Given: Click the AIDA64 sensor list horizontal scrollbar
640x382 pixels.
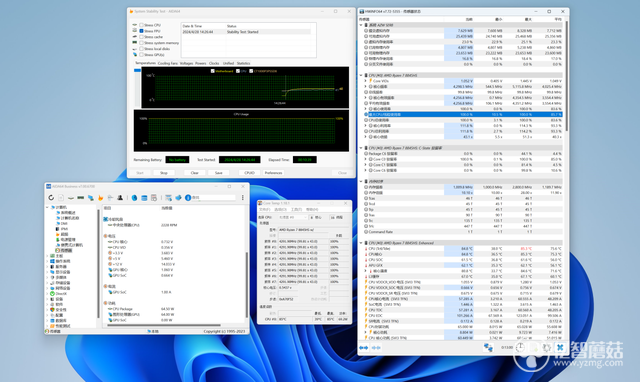Looking at the screenshot, I should tap(163, 325).
